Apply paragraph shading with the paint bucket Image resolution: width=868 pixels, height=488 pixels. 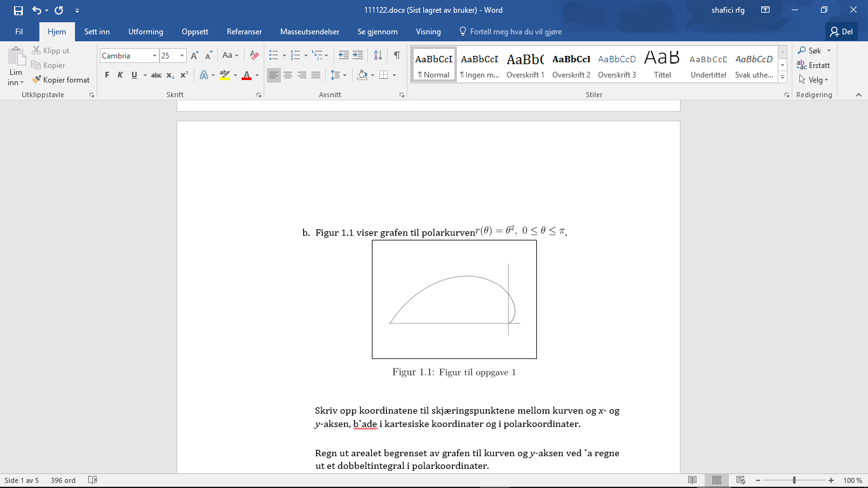pos(362,75)
